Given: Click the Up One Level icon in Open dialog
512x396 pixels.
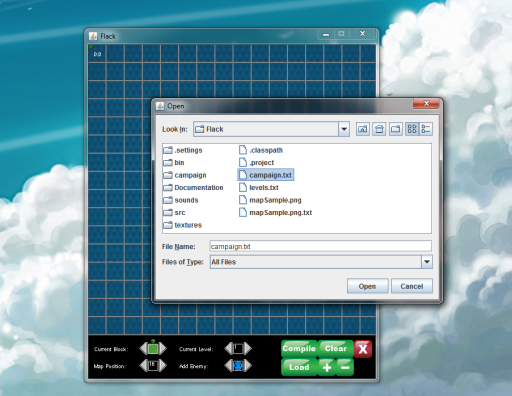Looking at the screenshot, I should [x=363, y=129].
